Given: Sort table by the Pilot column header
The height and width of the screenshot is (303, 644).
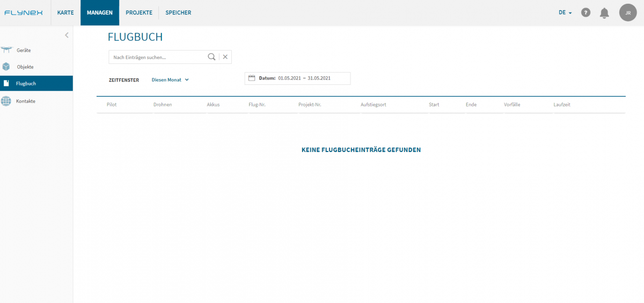Looking at the screenshot, I should pyautogui.click(x=112, y=105).
